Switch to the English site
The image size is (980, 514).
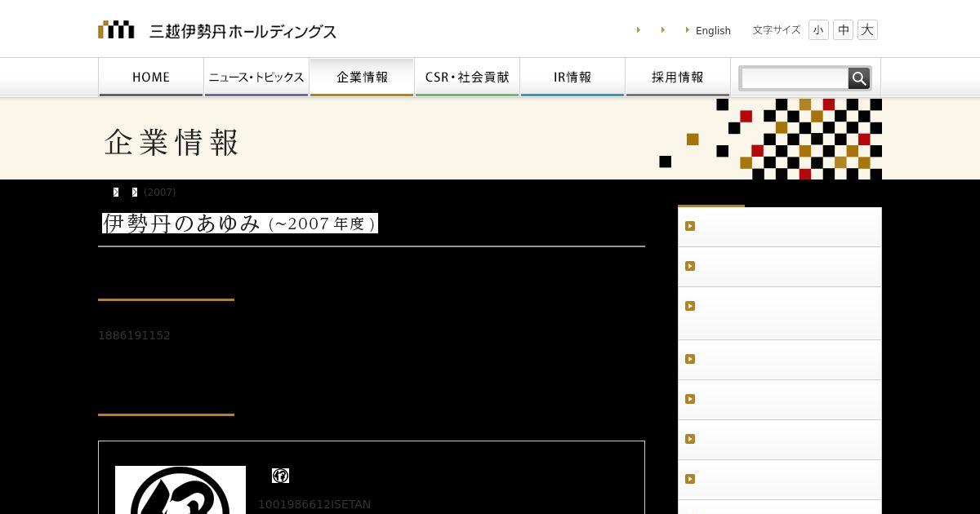(x=713, y=31)
